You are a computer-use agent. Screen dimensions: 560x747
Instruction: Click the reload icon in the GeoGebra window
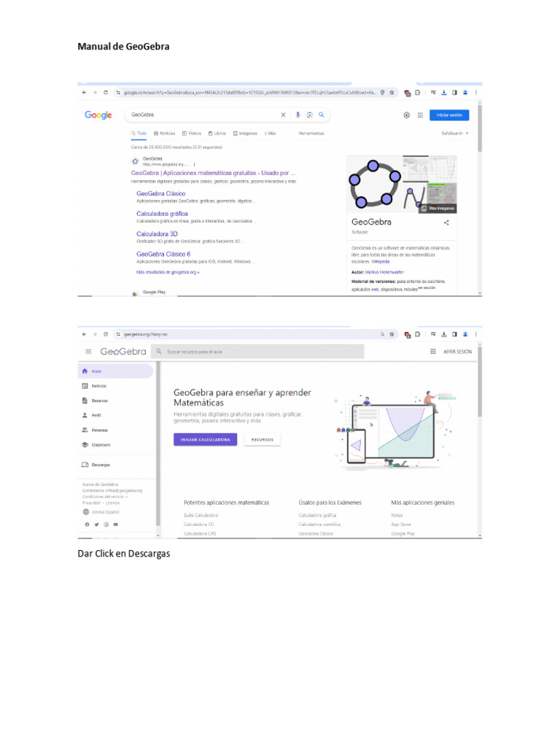[x=105, y=334]
